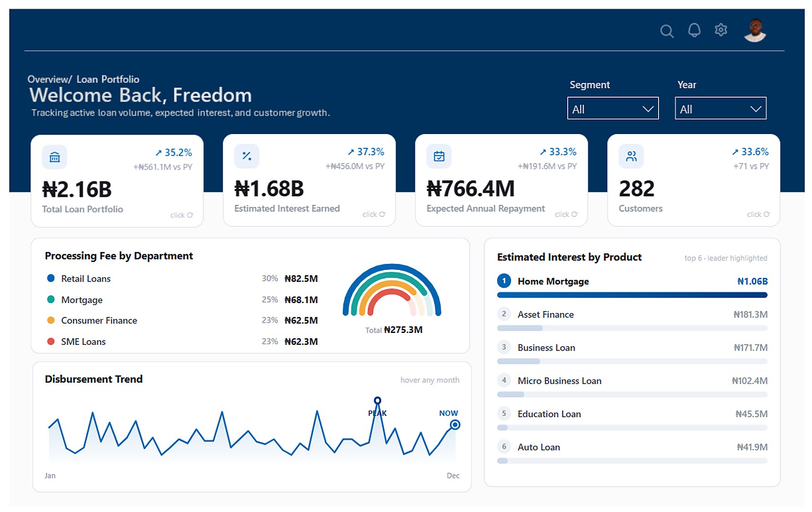Open the user profile avatar
This screenshot has width=812, height=512.
(755, 30)
